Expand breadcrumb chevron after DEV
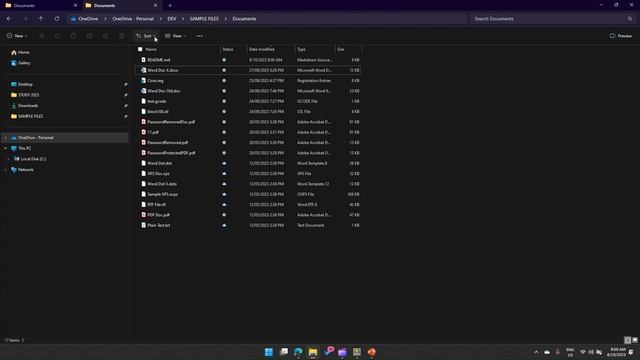The width and height of the screenshot is (640, 360). 183,19
